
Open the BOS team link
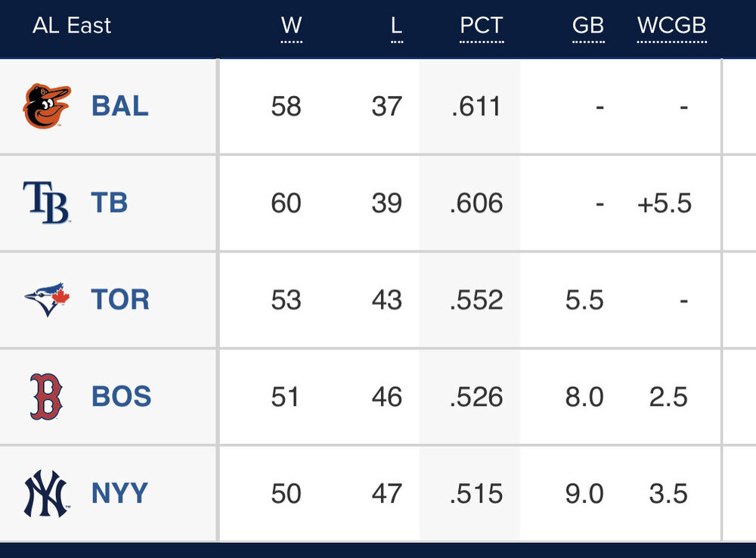pos(121,397)
